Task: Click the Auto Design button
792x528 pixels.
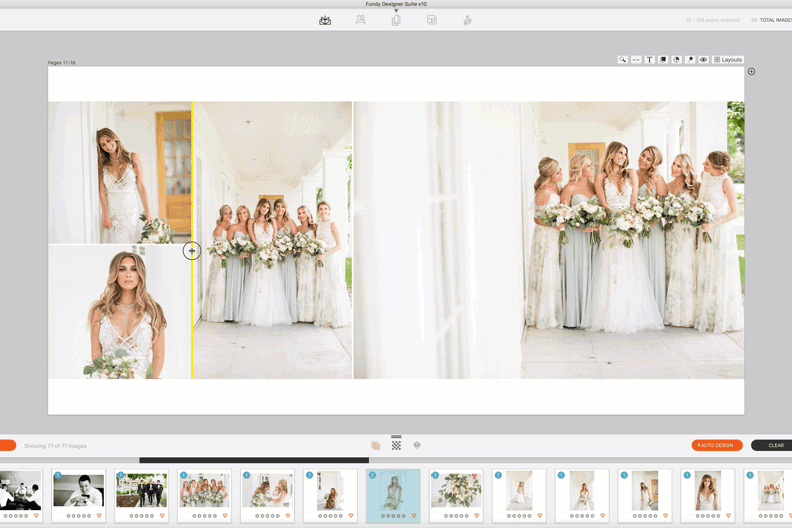Action: [717, 445]
